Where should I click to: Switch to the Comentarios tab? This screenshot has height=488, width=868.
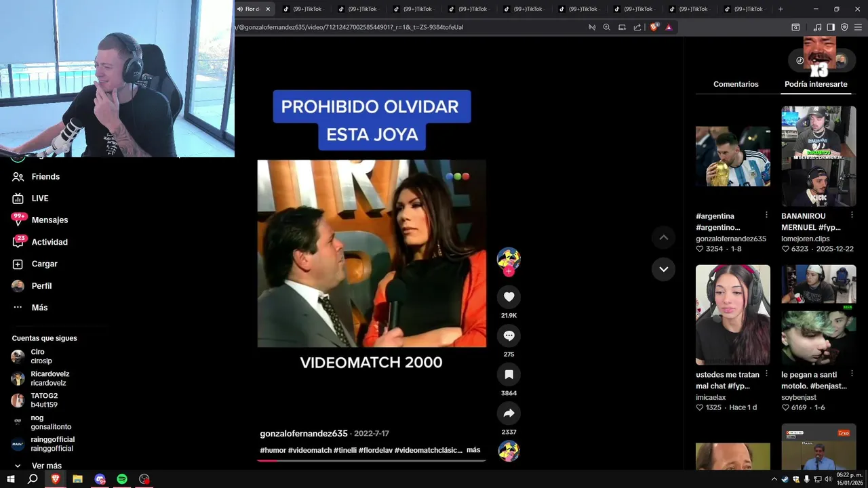point(736,84)
